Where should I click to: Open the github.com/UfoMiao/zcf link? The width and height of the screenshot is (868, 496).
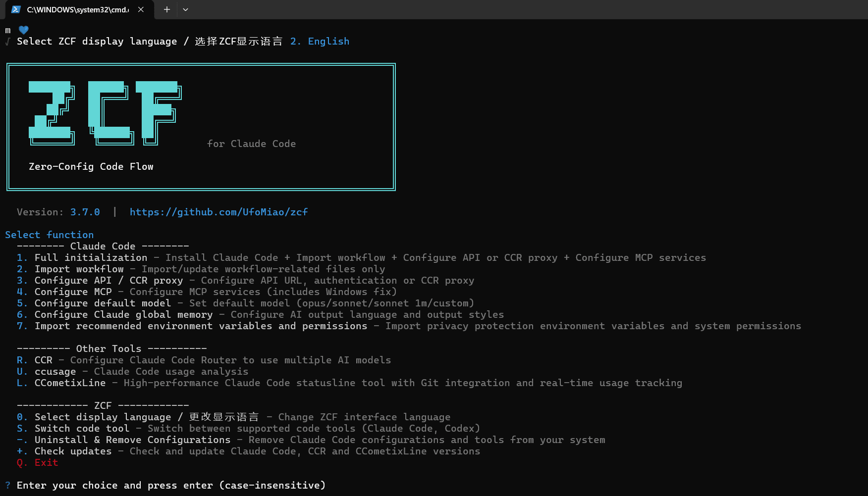[218, 212]
